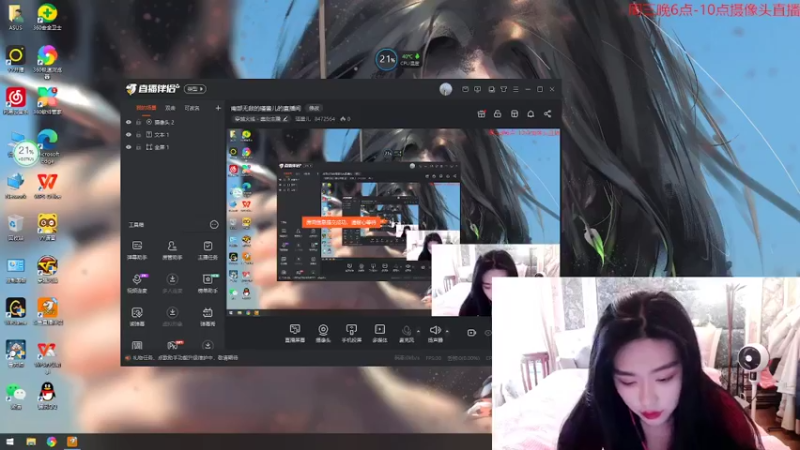
Task: Mute the speaker in the bottom toolbar
Action: [435, 333]
